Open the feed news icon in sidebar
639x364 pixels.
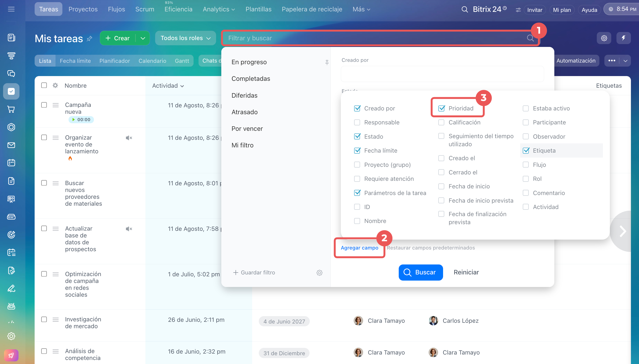coord(11,37)
